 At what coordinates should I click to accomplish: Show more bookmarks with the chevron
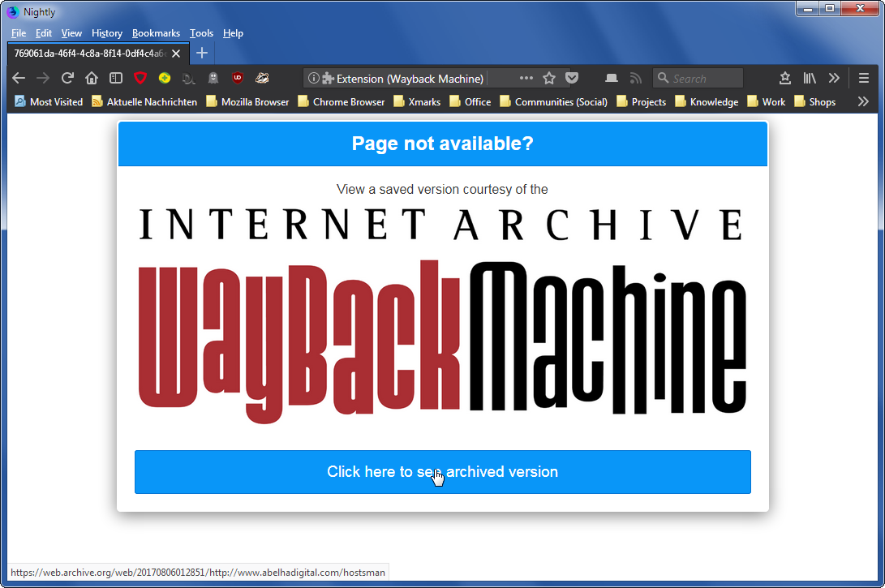(863, 101)
